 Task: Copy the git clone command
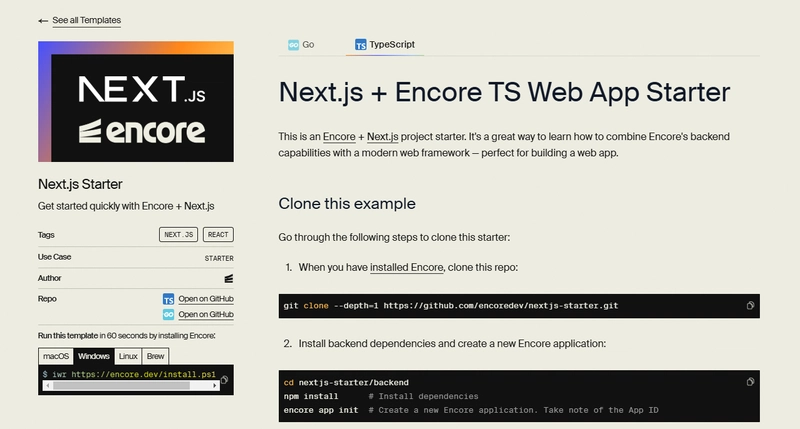(750, 306)
